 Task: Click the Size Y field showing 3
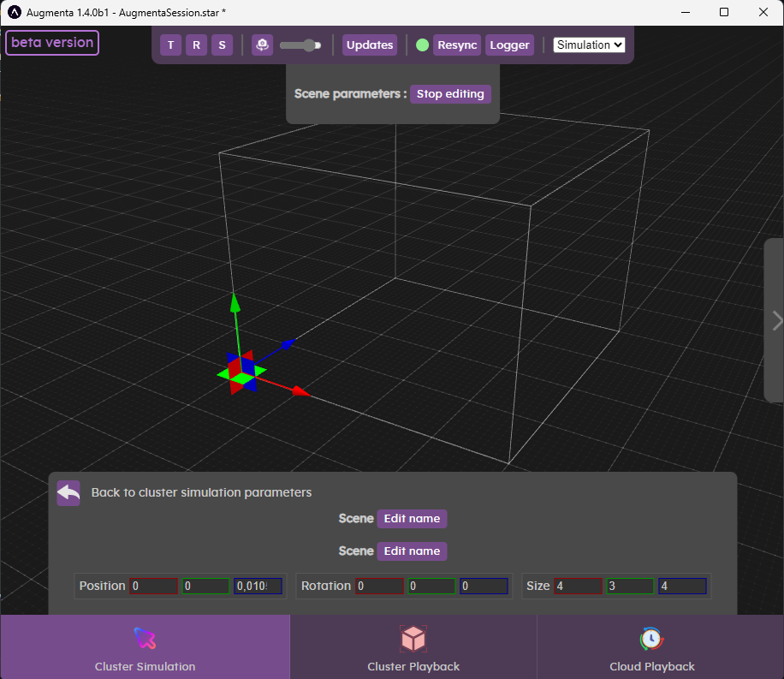(x=630, y=586)
